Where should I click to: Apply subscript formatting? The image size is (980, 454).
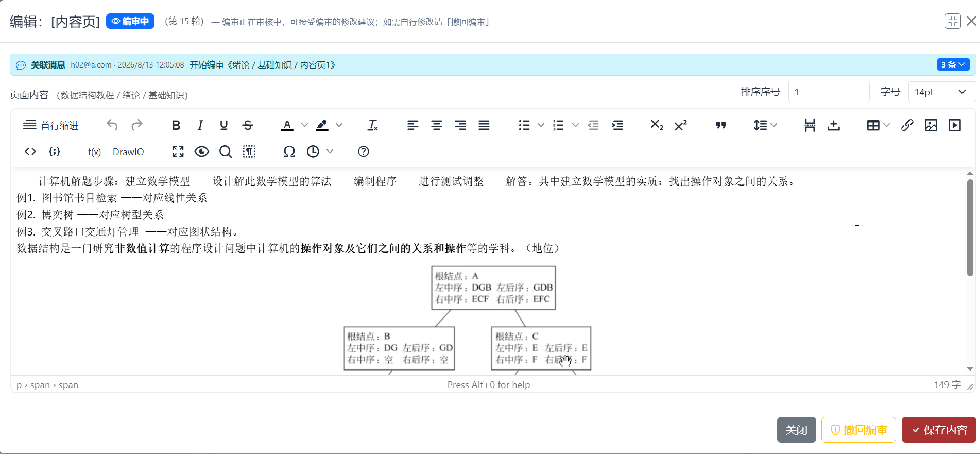[657, 125]
